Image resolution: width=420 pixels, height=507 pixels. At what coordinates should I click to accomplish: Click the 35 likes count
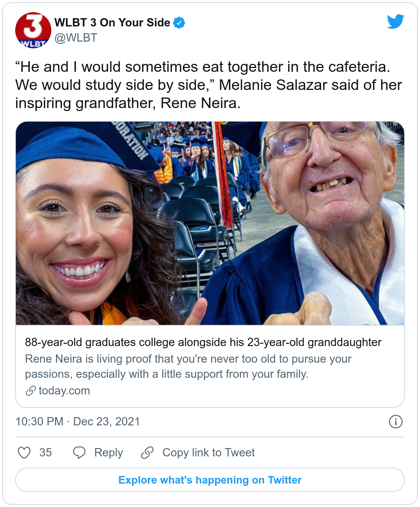[45, 452]
